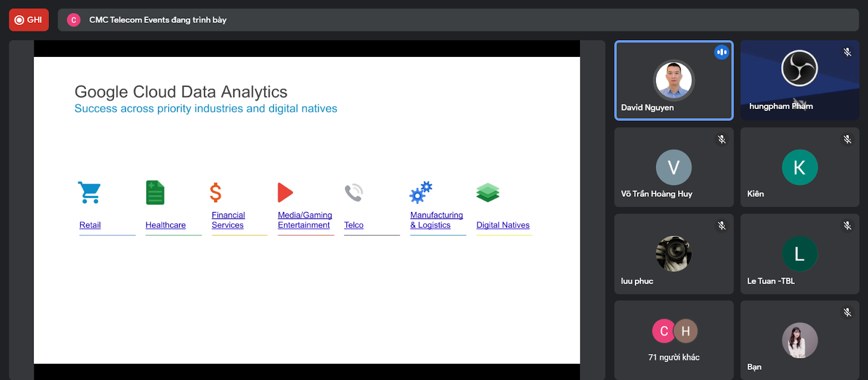This screenshot has width=868, height=380.
Task: Click the blue gears Manufacturing icon
Action: click(x=421, y=192)
